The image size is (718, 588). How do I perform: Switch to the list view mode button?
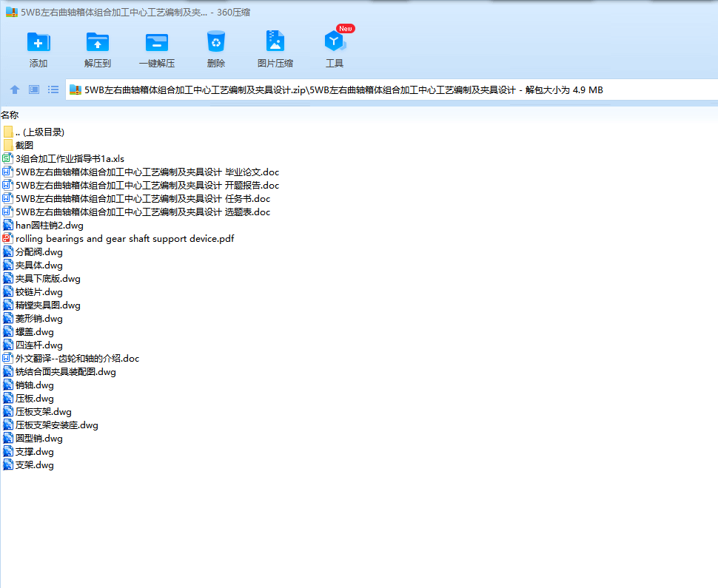(x=53, y=89)
